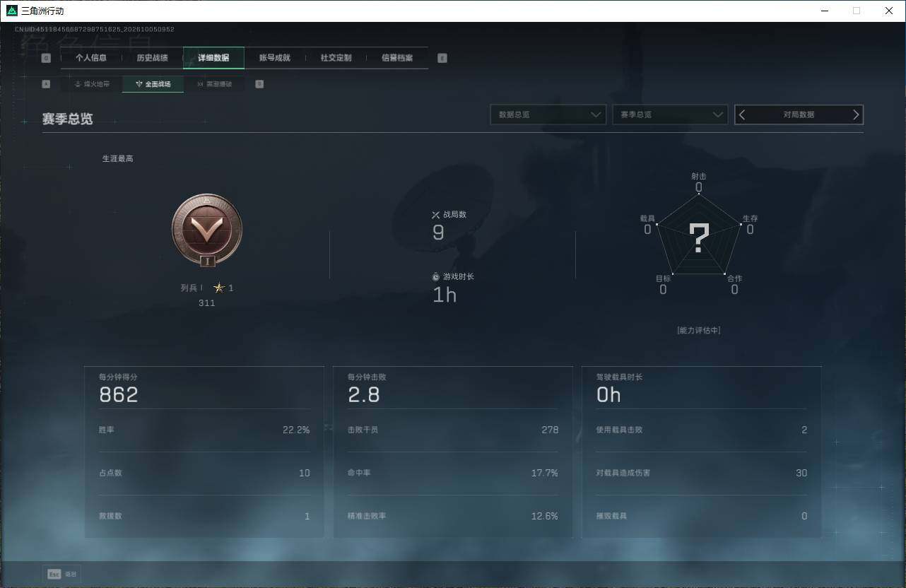Image resolution: width=906 pixels, height=588 pixels.
Task: Click the 击败干员 value 278
Action: pyautogui.click(x=550, y=430)
